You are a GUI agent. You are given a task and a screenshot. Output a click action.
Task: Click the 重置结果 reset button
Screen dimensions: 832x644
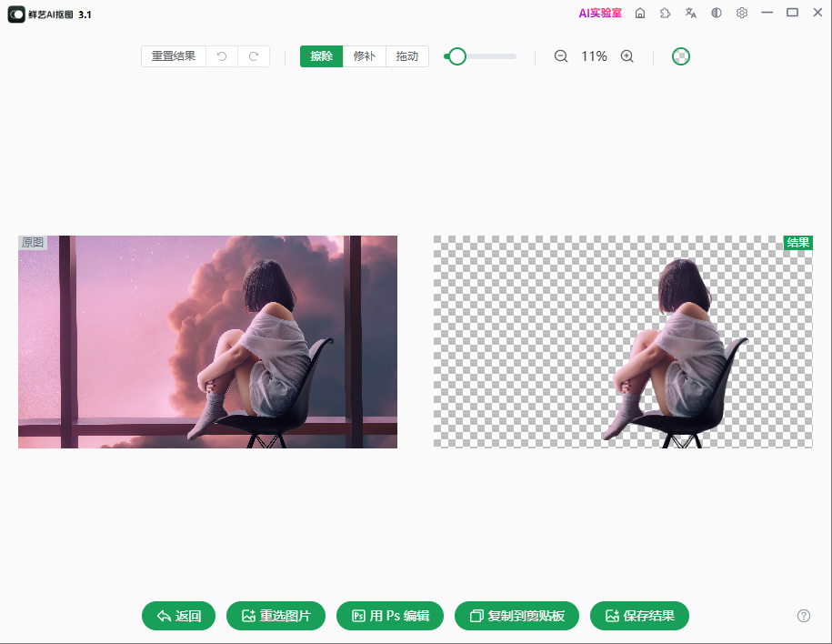click(x=173, y=55)
